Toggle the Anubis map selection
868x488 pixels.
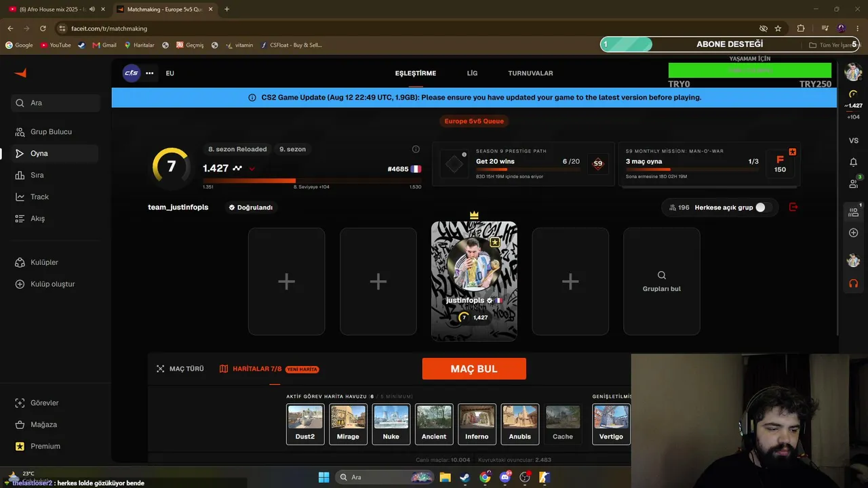pyautogui.click(x=520, y=424)
